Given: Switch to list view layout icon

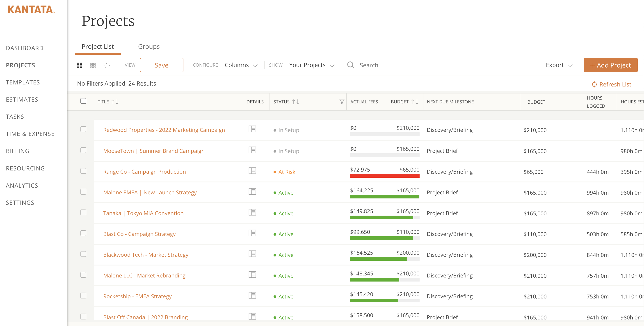Looking at the screenshot, I should click(80, 65).
